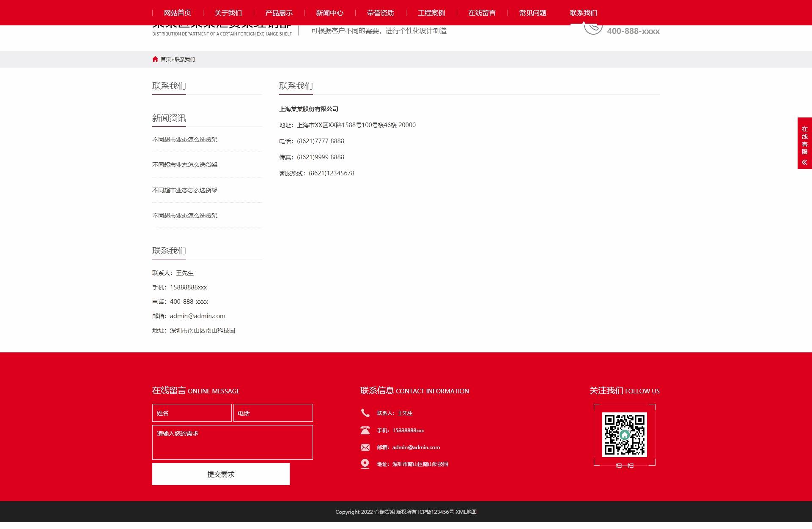Click the 请输入您的需求 message box
Image resolution: width=812 pixels, height=529 pixels.
coord(232,442)
